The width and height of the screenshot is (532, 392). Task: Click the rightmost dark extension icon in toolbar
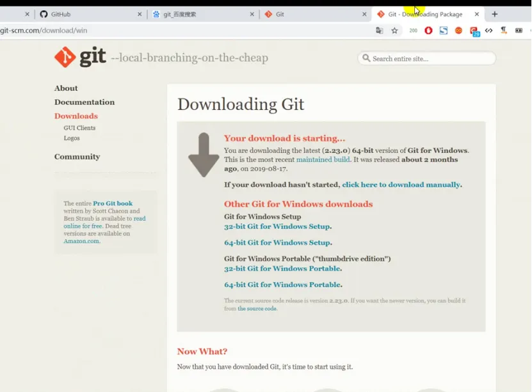tap(519, 31)
